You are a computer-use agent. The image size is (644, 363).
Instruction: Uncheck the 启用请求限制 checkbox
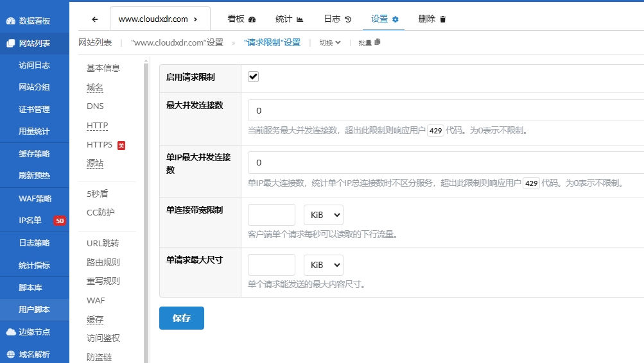click(x=254, y=77)
